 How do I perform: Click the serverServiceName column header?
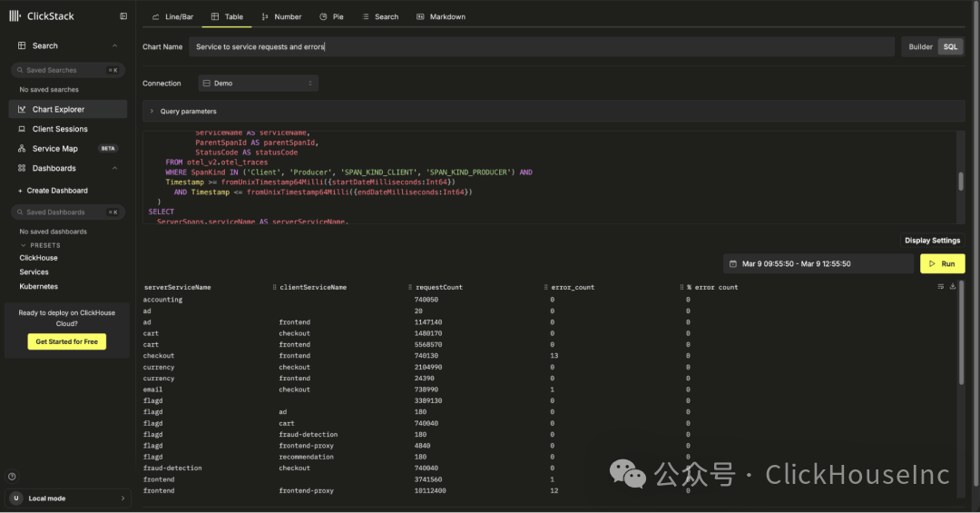pyautogui.click(x=178, y=287)
